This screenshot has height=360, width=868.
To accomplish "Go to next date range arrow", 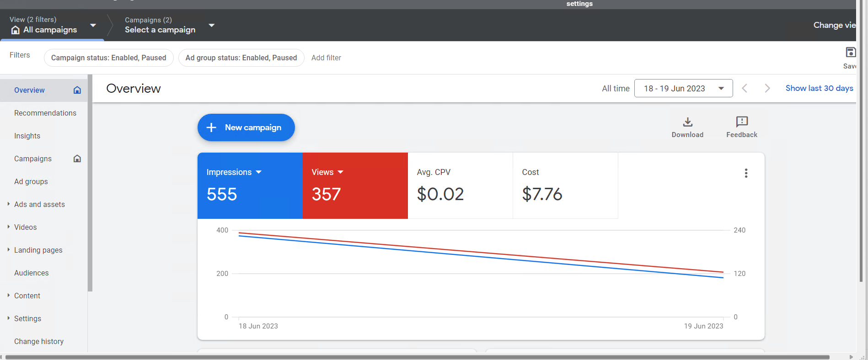I will 767,88.
